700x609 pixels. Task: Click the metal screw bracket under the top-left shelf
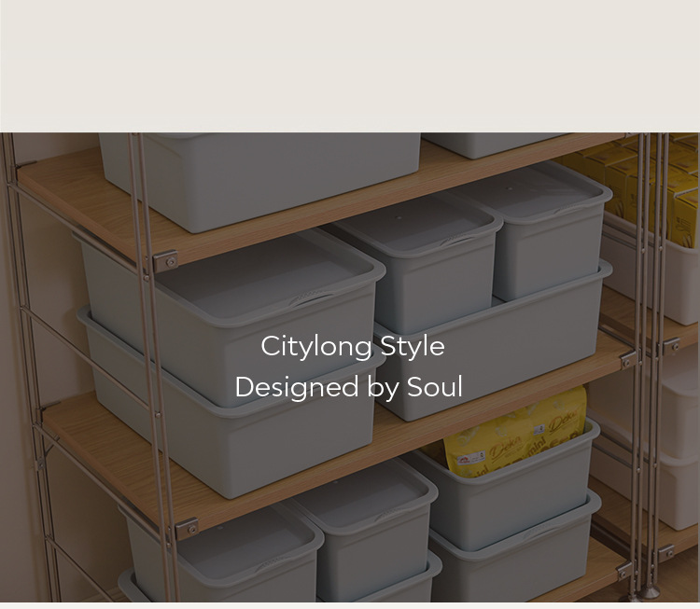164,261
